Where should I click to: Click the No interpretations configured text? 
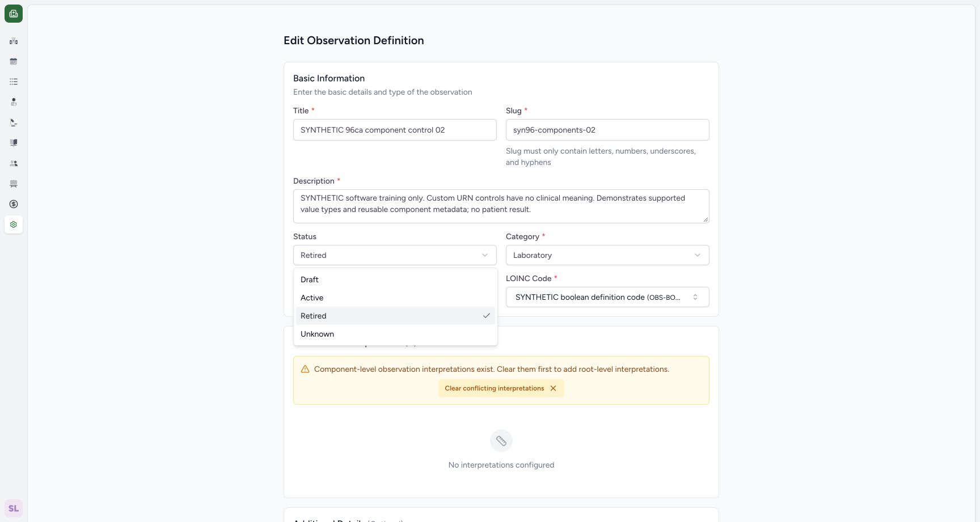(x=501, y=465)
